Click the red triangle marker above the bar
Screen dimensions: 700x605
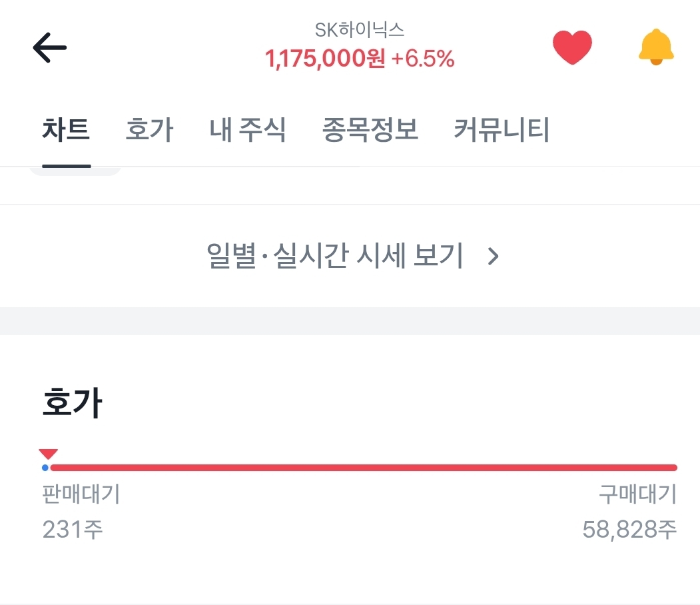coord(49,454)
